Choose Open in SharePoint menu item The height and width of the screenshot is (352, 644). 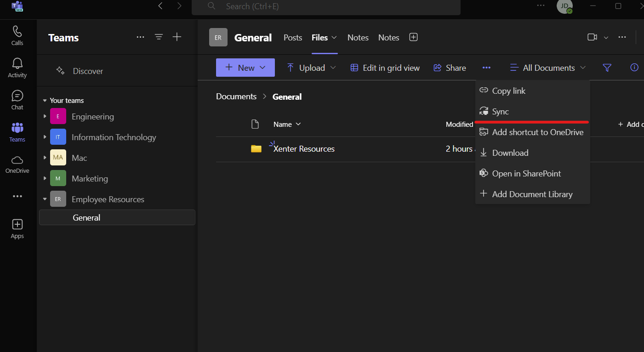click(526, 173)
